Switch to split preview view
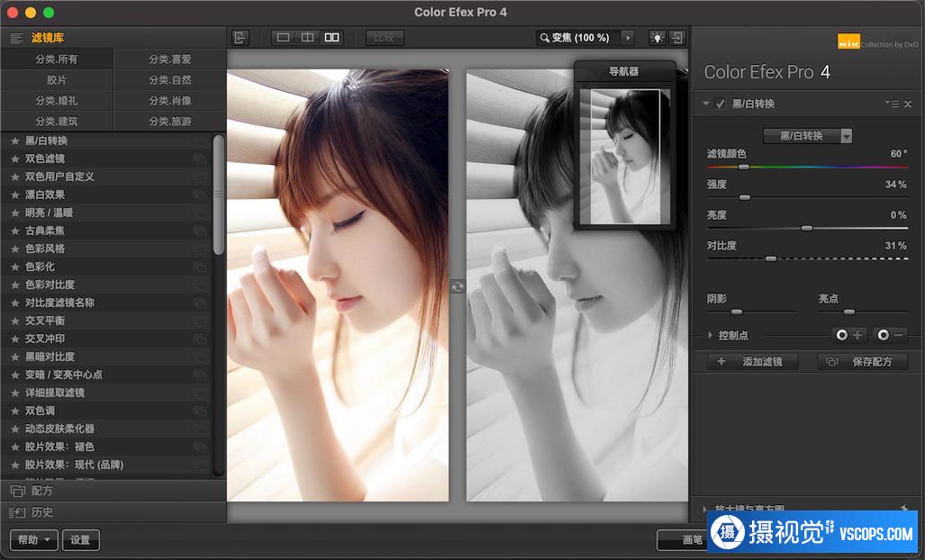The image size is (925, 560). coord(307,38)
